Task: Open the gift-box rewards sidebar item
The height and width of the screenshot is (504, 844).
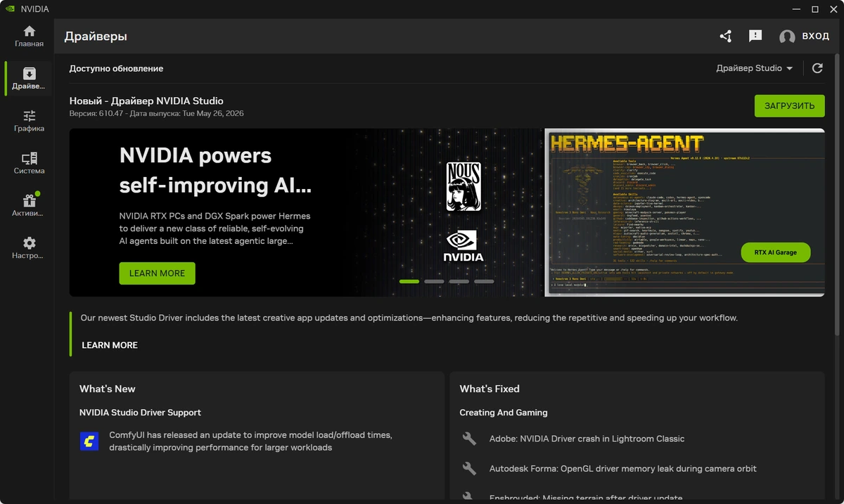Action: pos(29,206)
